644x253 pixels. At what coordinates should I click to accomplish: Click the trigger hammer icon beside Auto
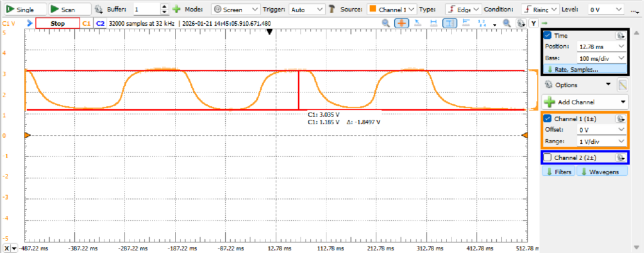click(x=331, y=9)
